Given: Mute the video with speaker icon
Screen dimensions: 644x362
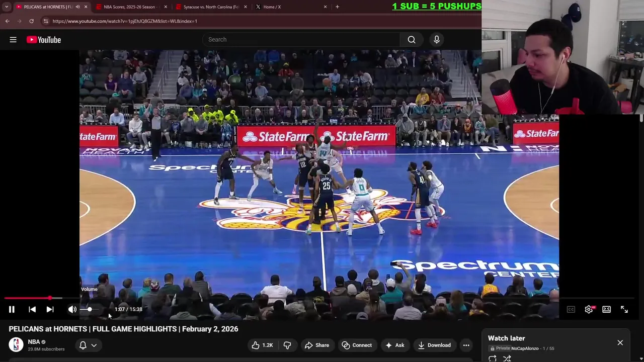Looking at the screenshot, I should (72, 309).
